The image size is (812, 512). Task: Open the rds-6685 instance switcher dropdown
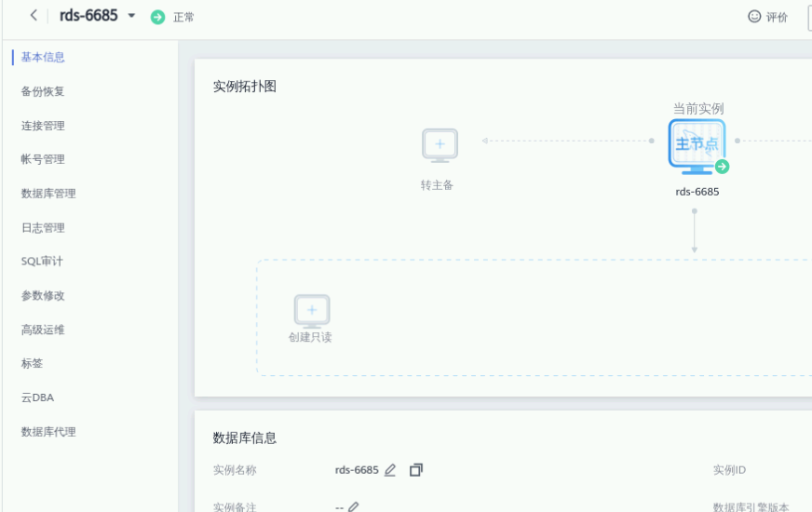click(x=131, y=16)
